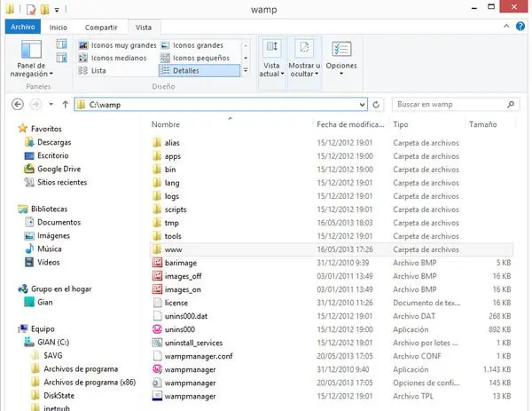This screenshot has width=532, height=411.
Task: Expand the layout gallery more arrow
Action: pyautogui.click(x=246, y=71)
